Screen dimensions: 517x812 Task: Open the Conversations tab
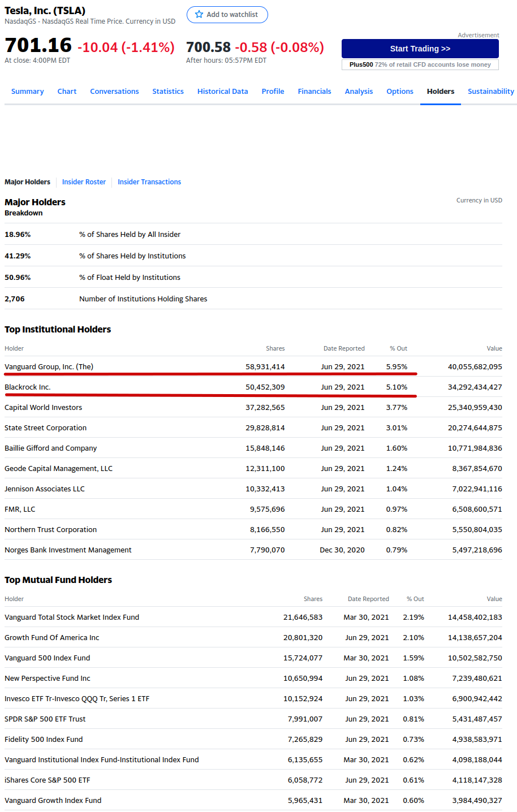[114, 92]
